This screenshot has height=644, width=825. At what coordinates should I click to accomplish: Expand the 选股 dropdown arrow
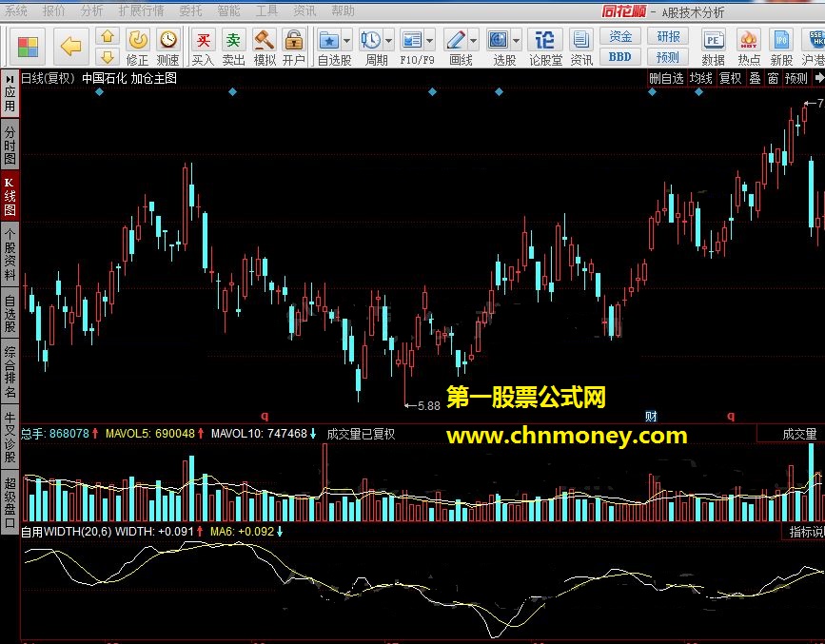[516, 40]
